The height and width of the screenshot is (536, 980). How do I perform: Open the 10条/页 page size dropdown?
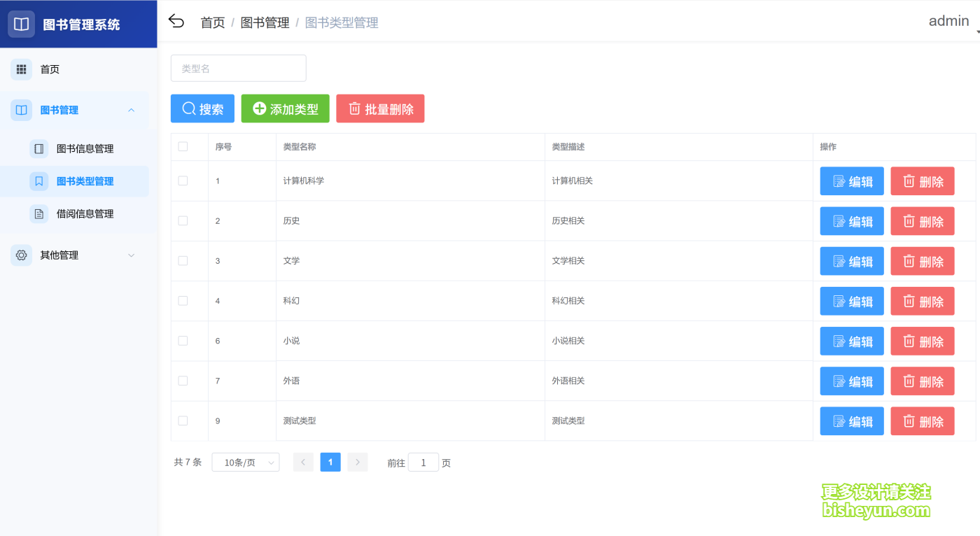pos(245,462)
